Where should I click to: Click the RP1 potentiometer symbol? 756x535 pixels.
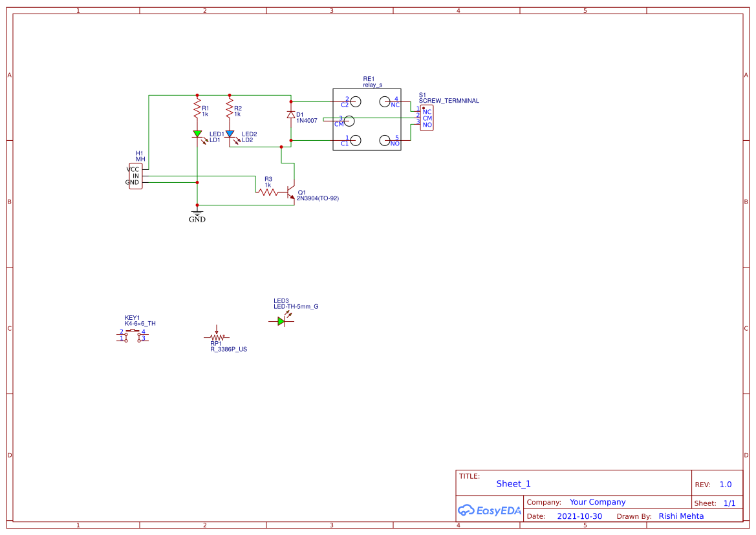click(217, 337)
